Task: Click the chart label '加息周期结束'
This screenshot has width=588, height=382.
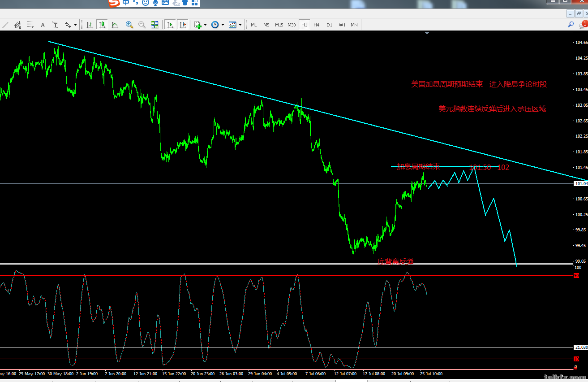Action: 418,167
